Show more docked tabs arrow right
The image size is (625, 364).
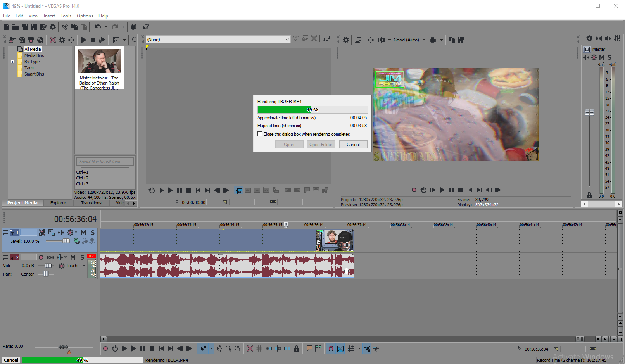[134, 203]
